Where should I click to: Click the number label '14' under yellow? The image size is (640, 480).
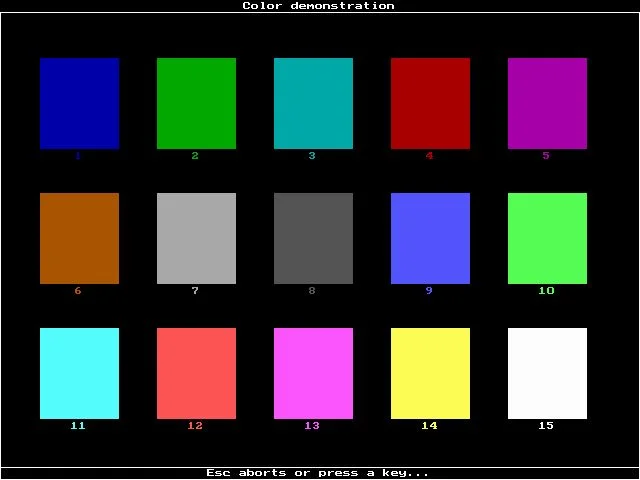[x=429, y=426]
